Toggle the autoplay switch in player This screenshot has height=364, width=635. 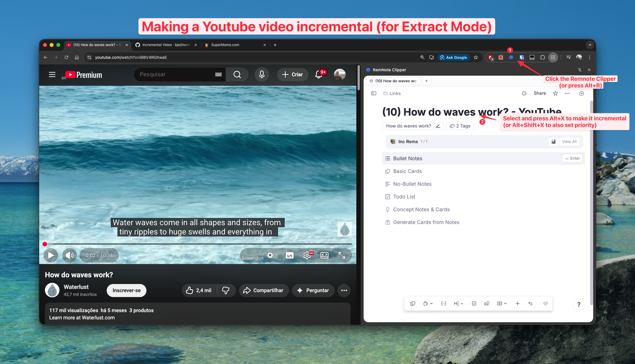[x=270, y=255]
